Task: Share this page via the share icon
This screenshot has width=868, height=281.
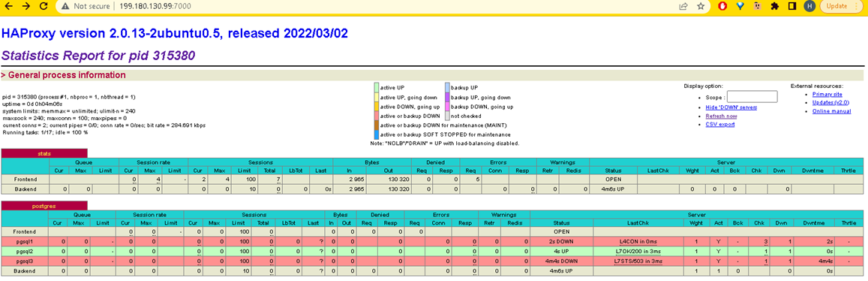Action: pyautogui.click(x=683, y=6)
